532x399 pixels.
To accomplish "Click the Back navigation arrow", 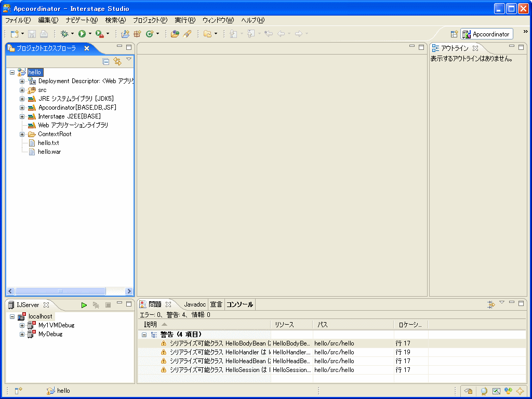I will tap(281, 34).
